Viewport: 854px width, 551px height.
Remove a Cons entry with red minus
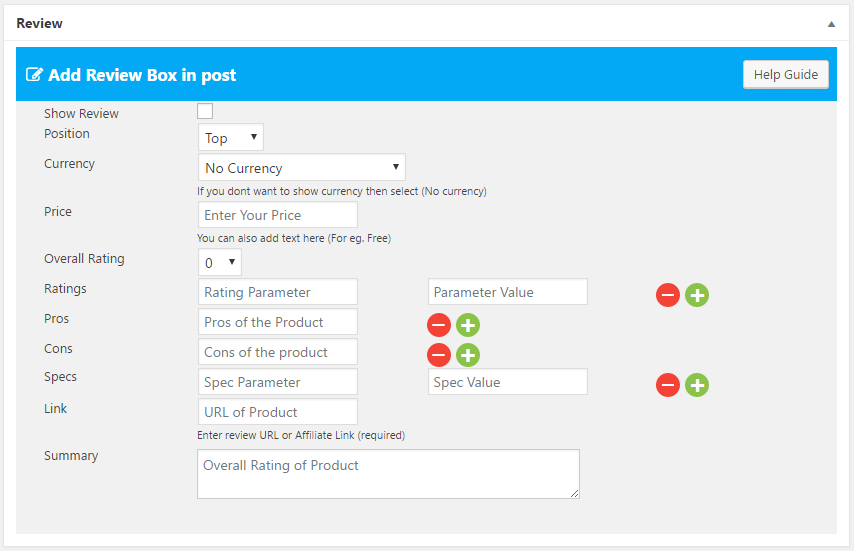point(439,355)
